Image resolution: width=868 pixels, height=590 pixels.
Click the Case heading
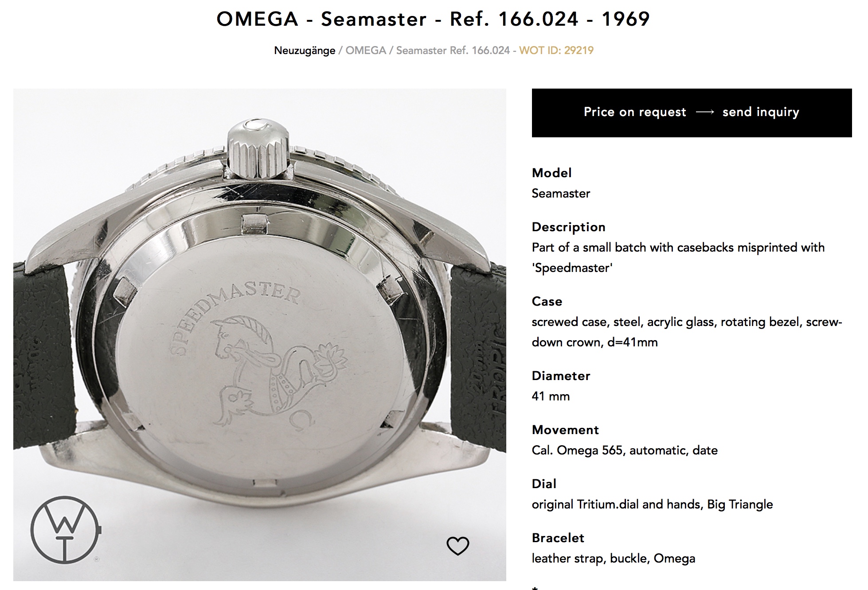coord(547,301)
